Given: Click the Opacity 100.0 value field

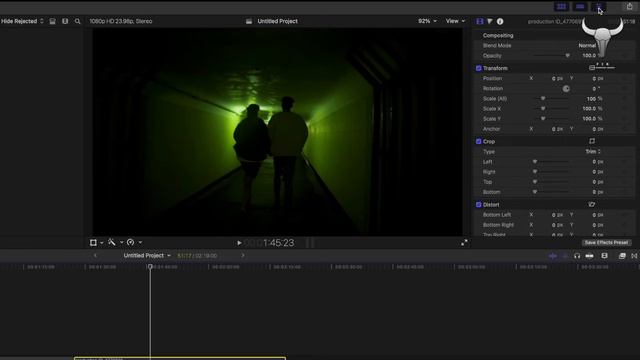Looking at the screenshot, I should pos(589,56).
